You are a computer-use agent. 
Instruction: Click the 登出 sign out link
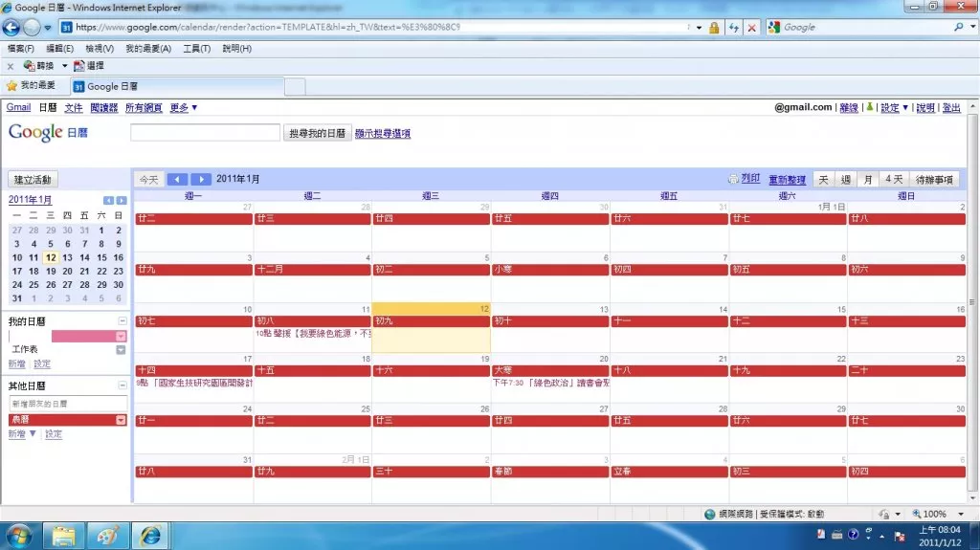pyautogui.click(x=951, y=107)
